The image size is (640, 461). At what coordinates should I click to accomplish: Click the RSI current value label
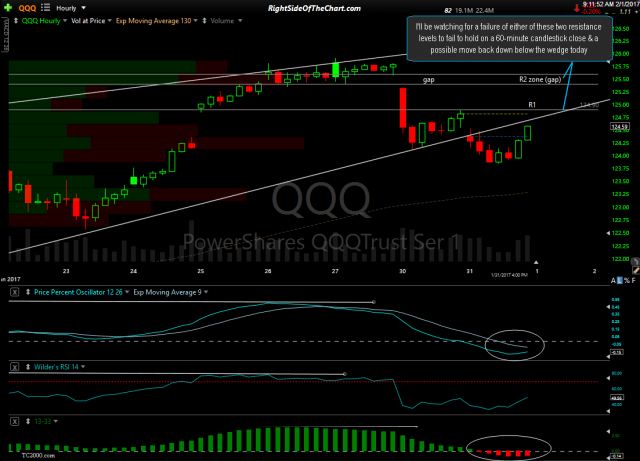(x=616, y=397)
